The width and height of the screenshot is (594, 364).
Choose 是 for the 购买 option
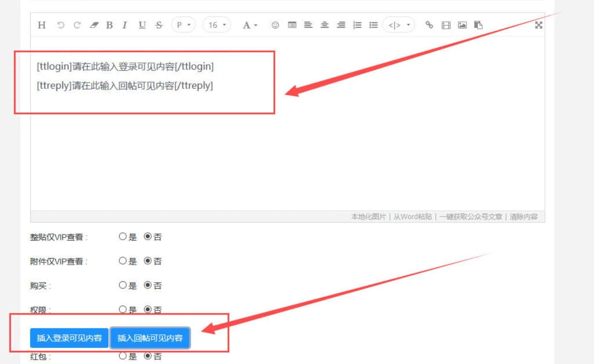tap(123, 285)
